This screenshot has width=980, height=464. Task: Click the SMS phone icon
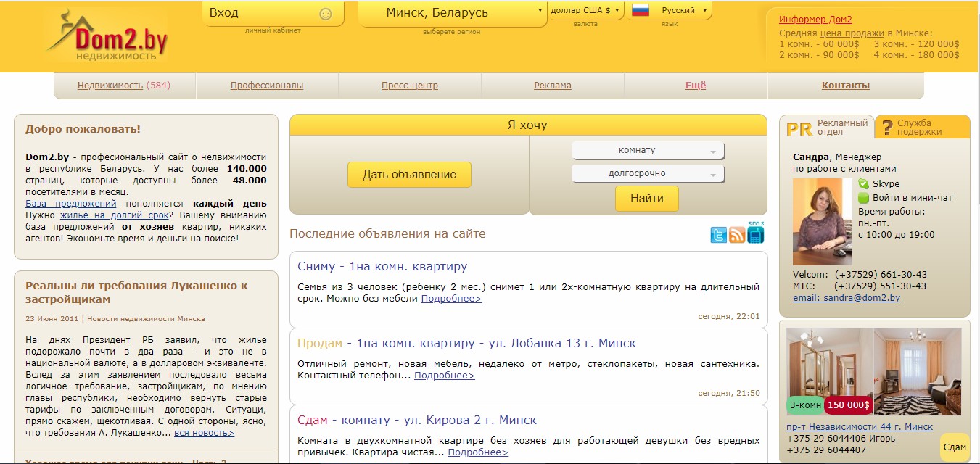point(756,232)
